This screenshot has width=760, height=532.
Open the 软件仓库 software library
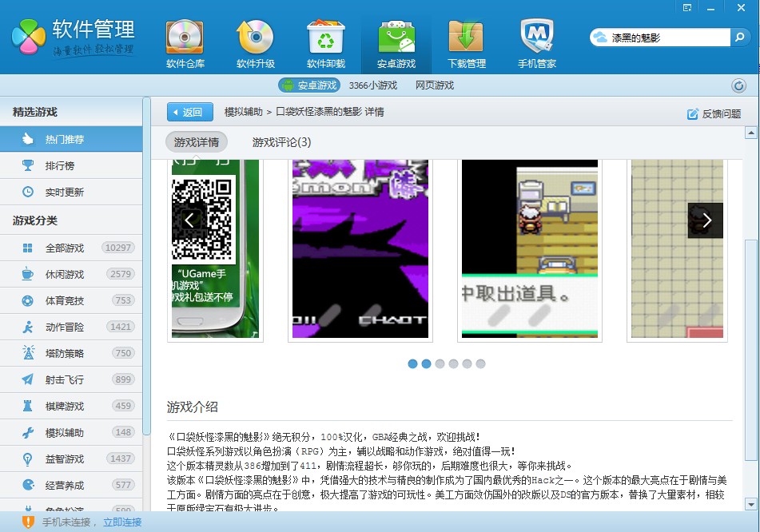tap(185, 44)
